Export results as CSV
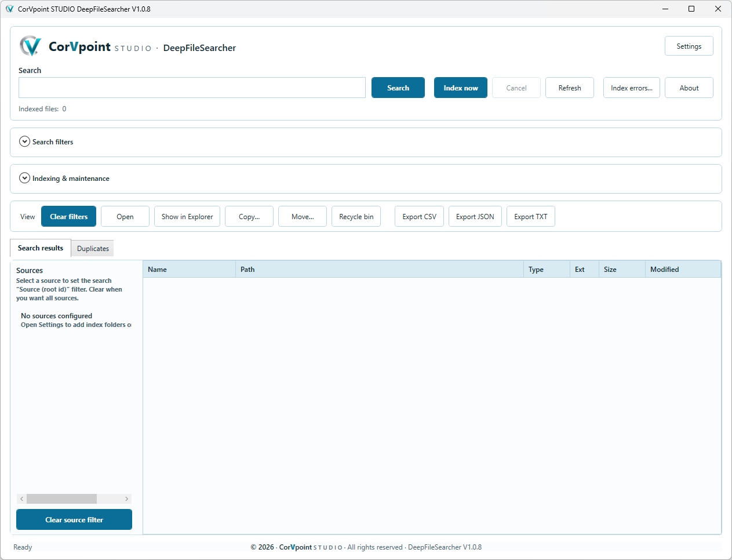Viewport: 732px width, 560px height. (x=420, y=216)
